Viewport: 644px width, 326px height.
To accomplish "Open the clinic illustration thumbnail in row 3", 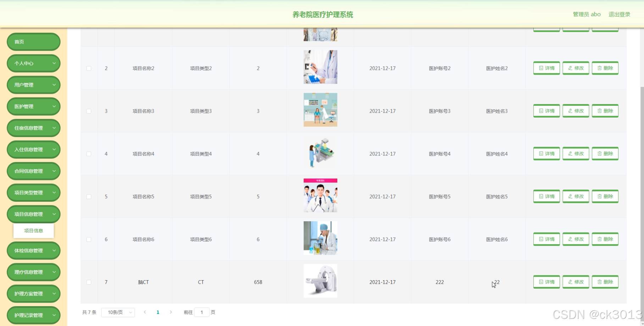I will pyautogui.click(x=320, y=110).
